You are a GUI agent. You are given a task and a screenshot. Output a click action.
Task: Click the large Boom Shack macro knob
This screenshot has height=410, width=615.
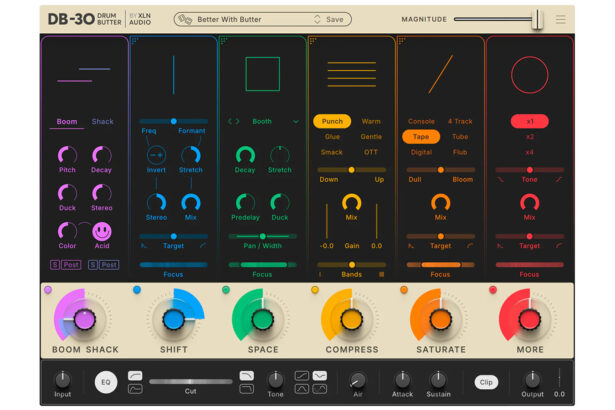tap(84, 319)
